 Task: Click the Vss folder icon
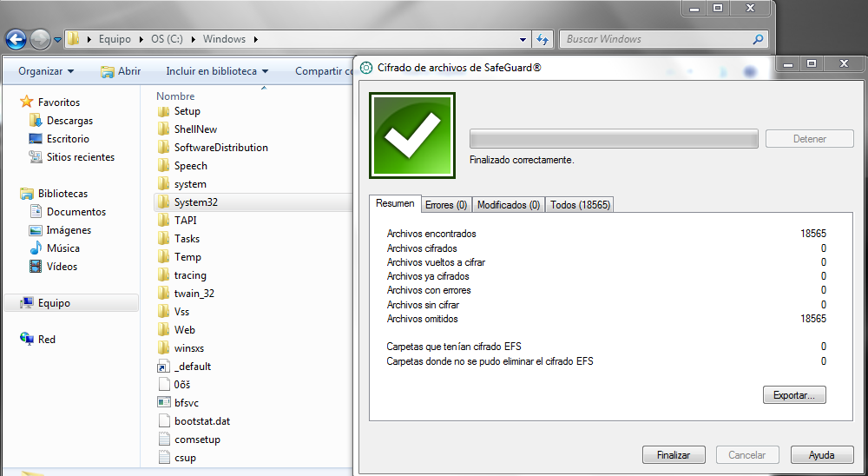(163, 312)
